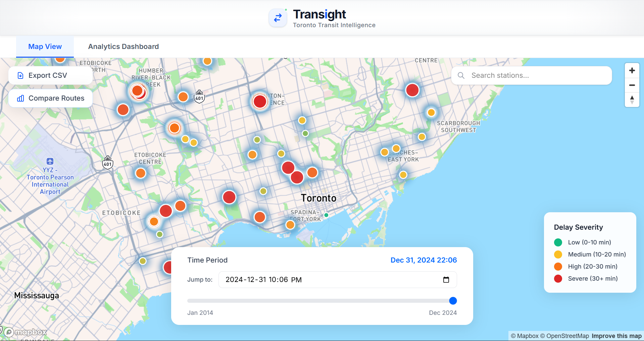Click the High severity orange legend swatch
Screen dimensions: 644x341
point(558,266)
